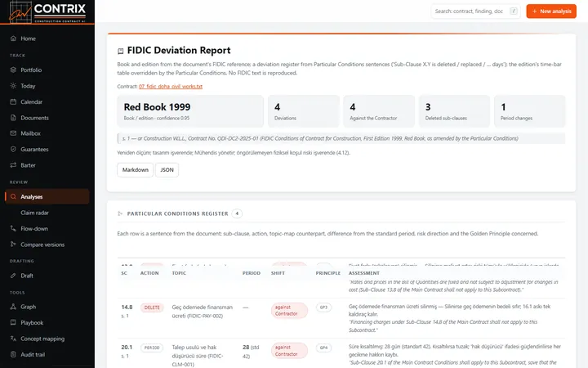Click the register count badge 4
Screen dimensions: 588x368
[237, 213]
